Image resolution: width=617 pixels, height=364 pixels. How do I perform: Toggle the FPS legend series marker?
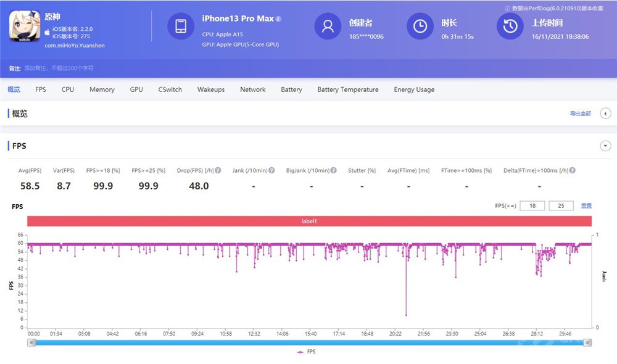point(300,352)
